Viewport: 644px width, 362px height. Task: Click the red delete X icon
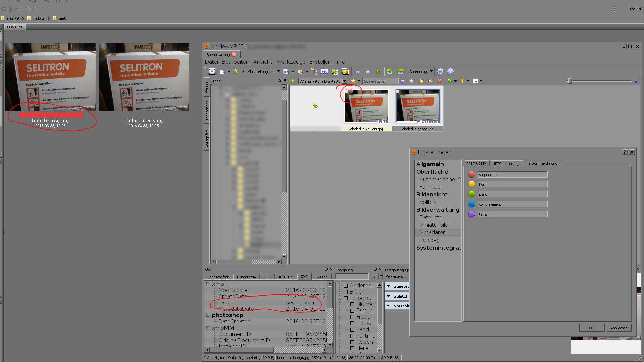[439, 81]
